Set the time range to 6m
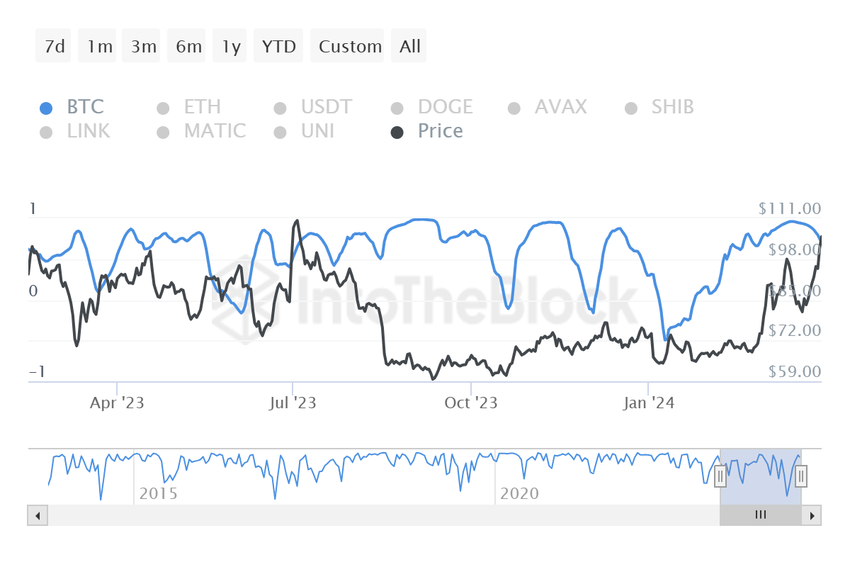 (186, 46)
